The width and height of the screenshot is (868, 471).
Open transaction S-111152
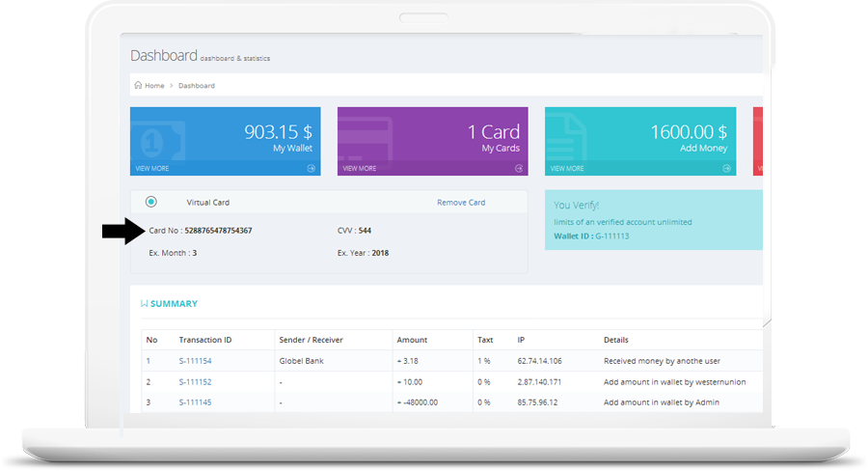pyautogui.click(x=195, y=381)
